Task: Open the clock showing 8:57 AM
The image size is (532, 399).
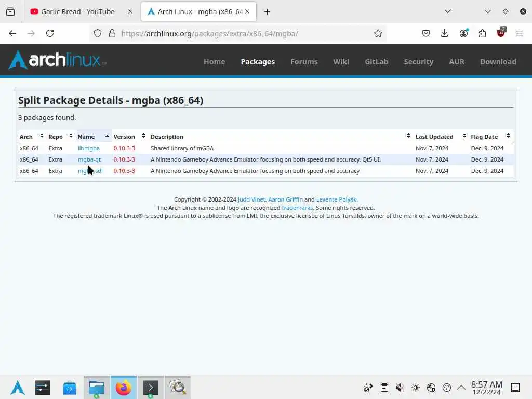Action: [486, 388]
